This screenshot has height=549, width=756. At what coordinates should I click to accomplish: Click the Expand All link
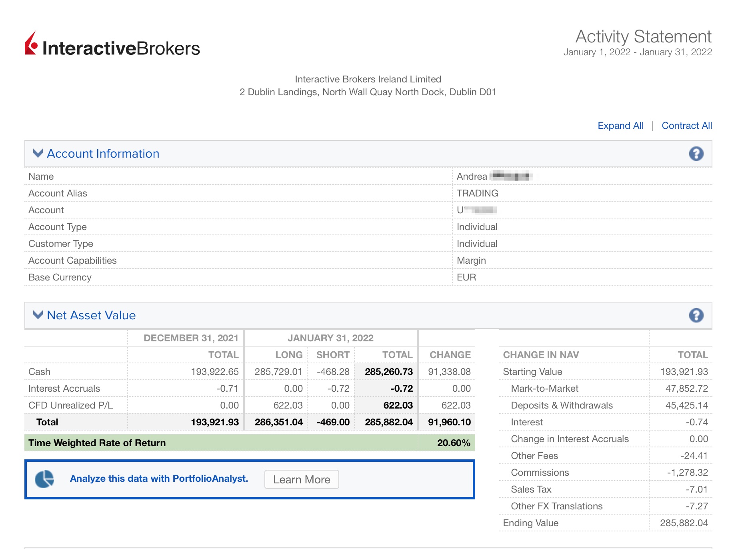620,126
